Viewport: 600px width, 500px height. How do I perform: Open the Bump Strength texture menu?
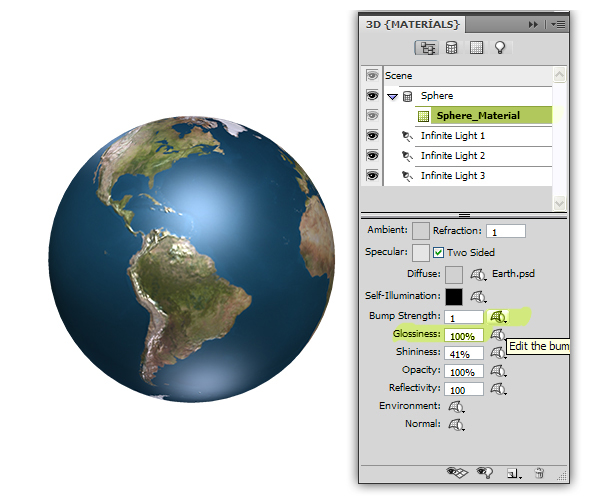point(498,317)
